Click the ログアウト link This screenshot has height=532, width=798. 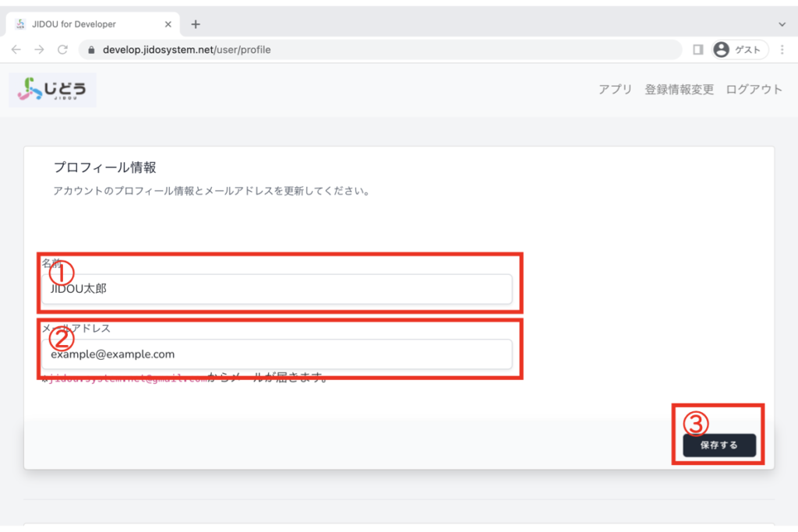[754, 90]
